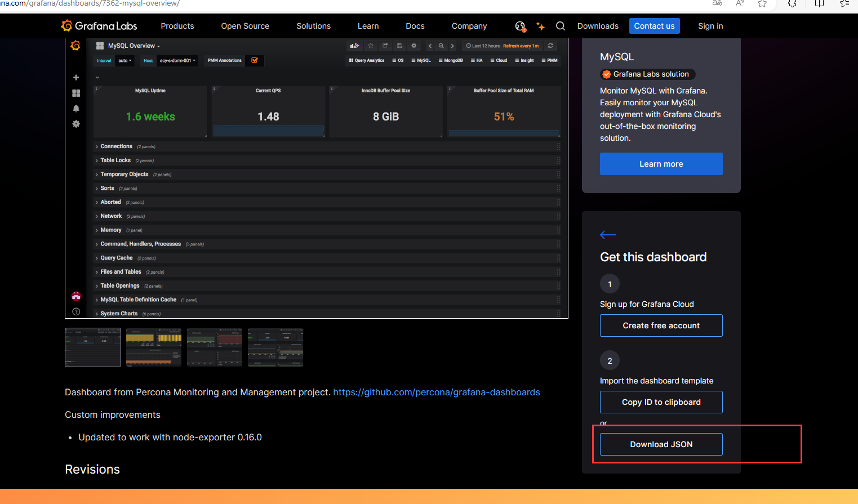
Task: Open the Products menu
Action: point(177,26)
